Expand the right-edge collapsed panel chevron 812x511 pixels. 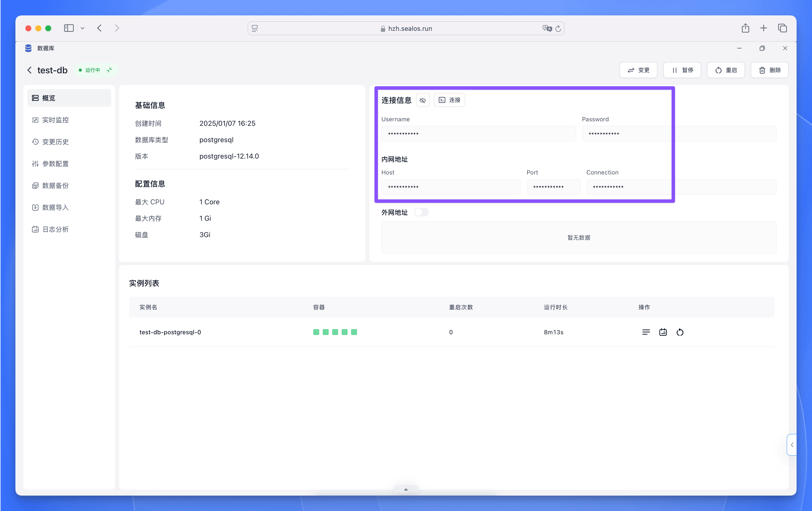click(792, 445)
